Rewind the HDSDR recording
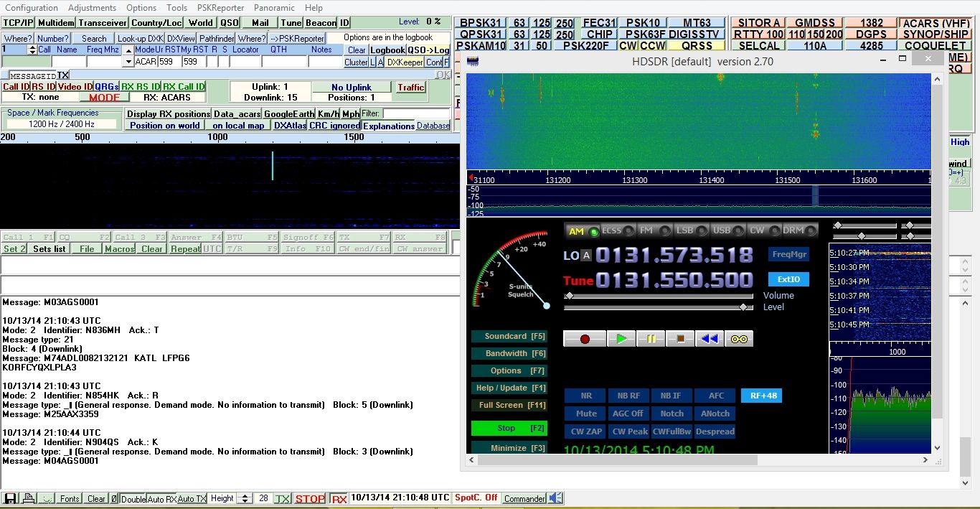 pos(710,339)
